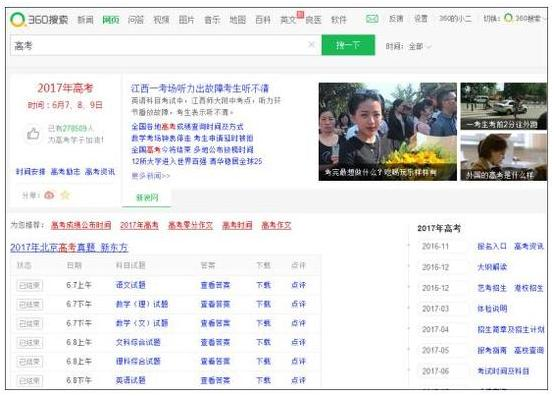
Task: Click the 反馈 link in the header
Action: 396,18
